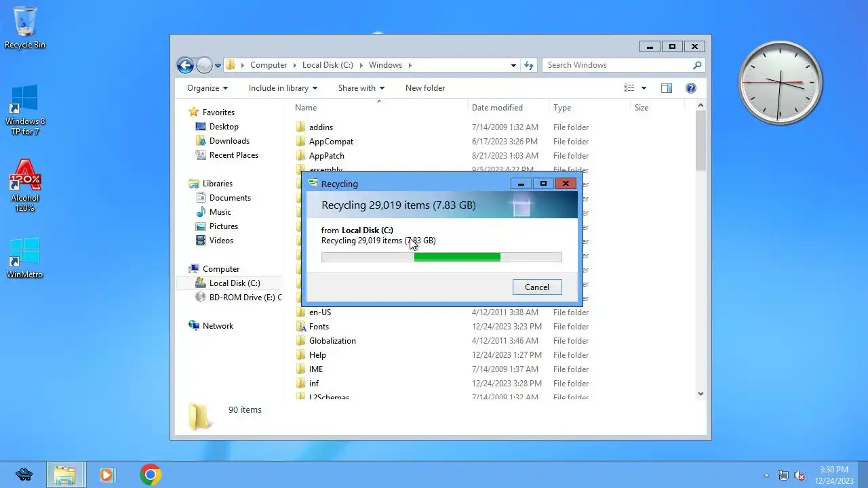Click the New folder button
The height and width of the screenshot is (488, 868).
425,88
